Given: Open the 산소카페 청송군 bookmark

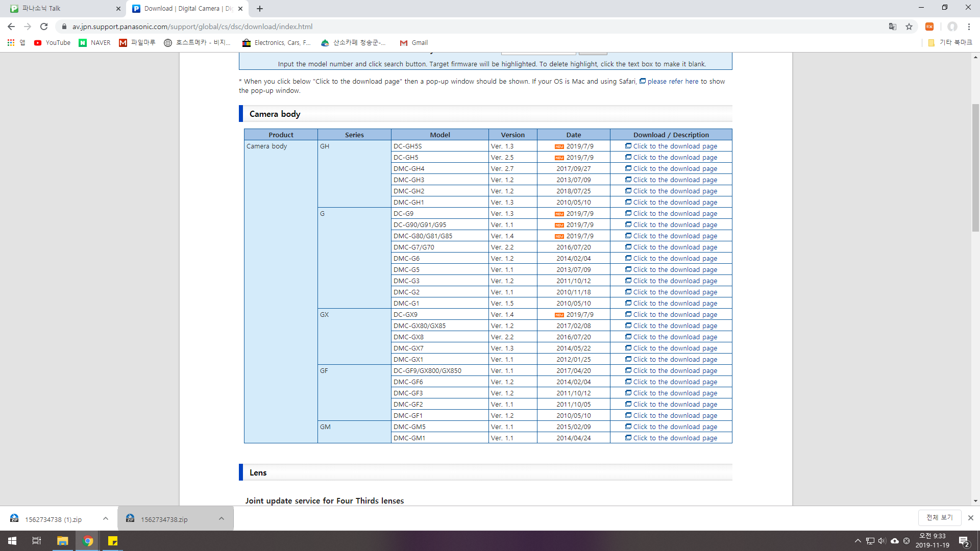Looking at the screenshot, I should (x=353, y=43).
